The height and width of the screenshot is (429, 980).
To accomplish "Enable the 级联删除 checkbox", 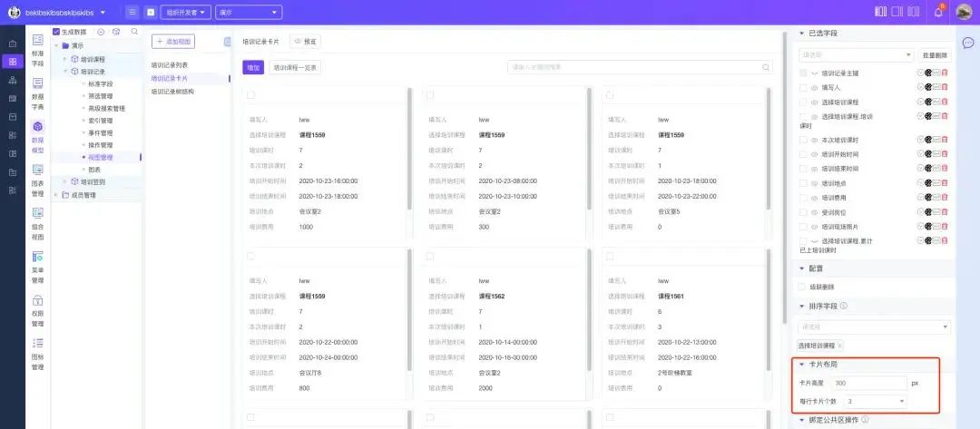I will click(x=802, y=287).
